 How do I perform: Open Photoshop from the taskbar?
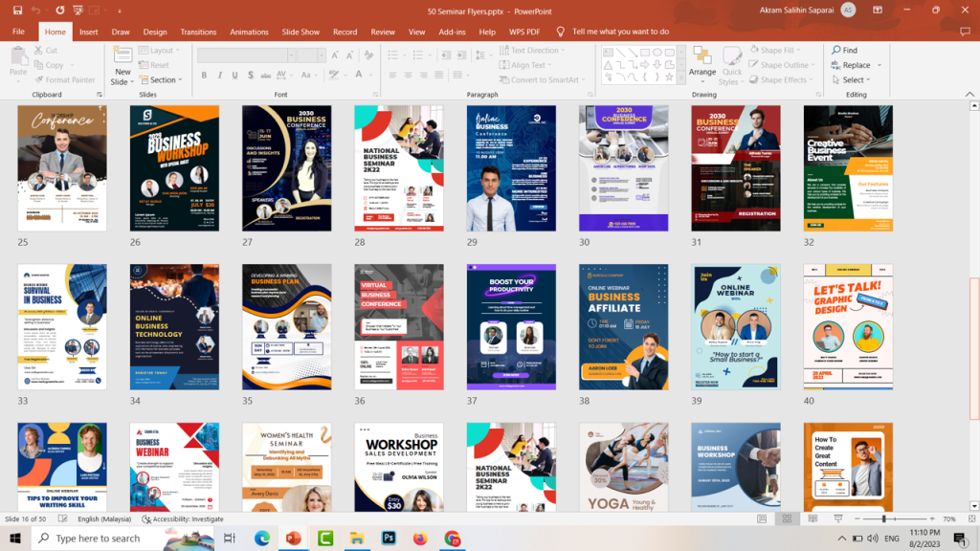pyautogui.click(x=387, y=539)
